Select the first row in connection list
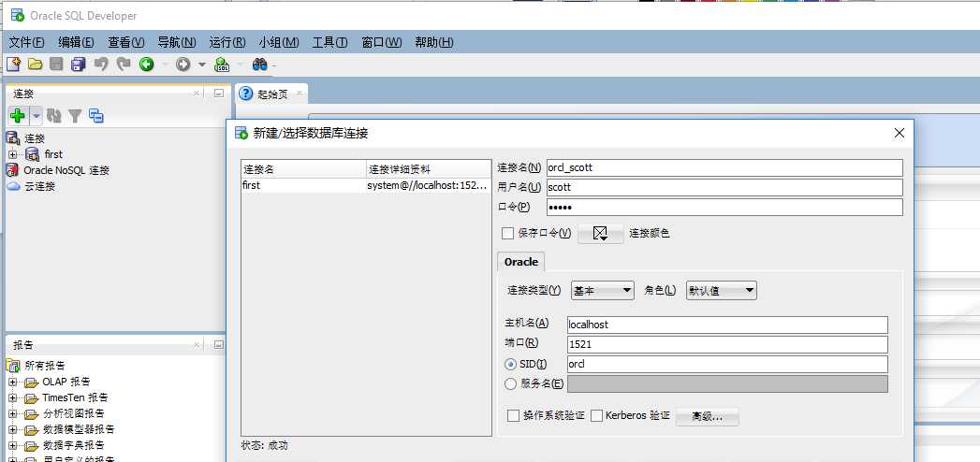 [366, 185]
